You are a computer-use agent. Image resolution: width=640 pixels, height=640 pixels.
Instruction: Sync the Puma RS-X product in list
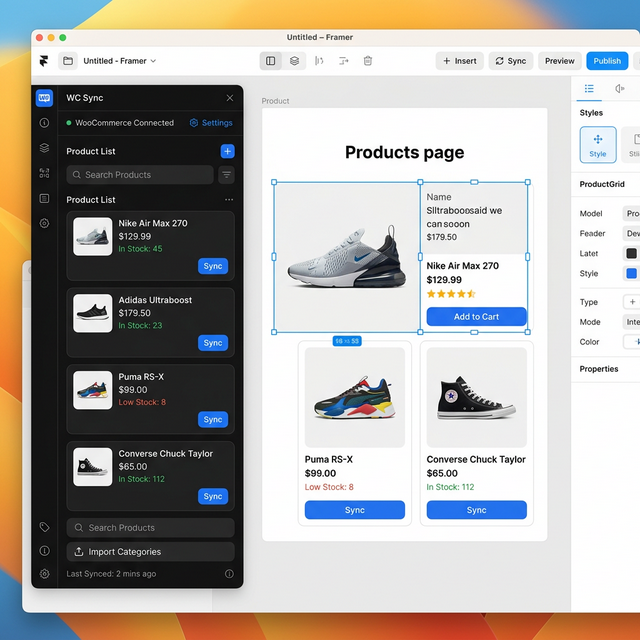213,420
